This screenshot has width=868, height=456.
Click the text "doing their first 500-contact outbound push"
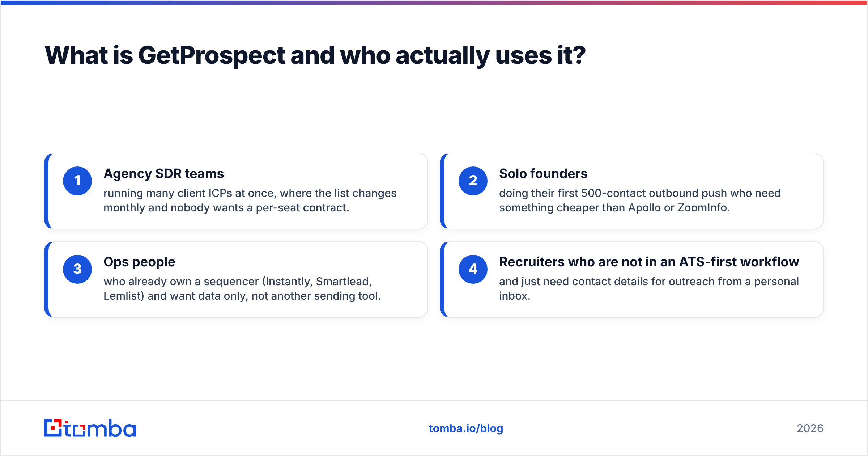point(613,193)
